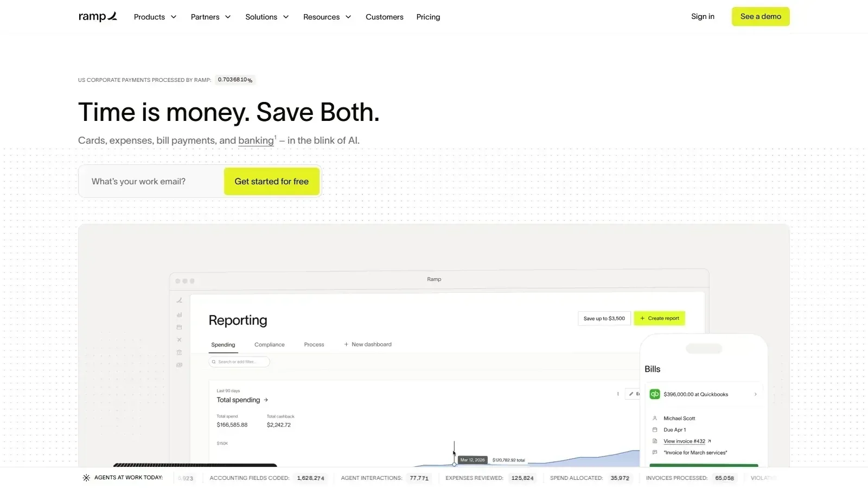Click Get started for free
This screenshot has width=868, height=488.
[x=272, y=181]
